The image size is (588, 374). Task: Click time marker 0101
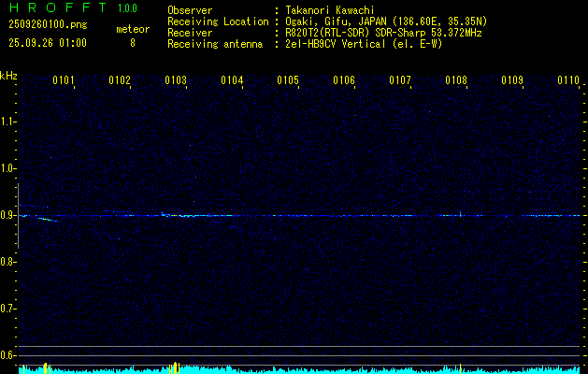(63, 80)
